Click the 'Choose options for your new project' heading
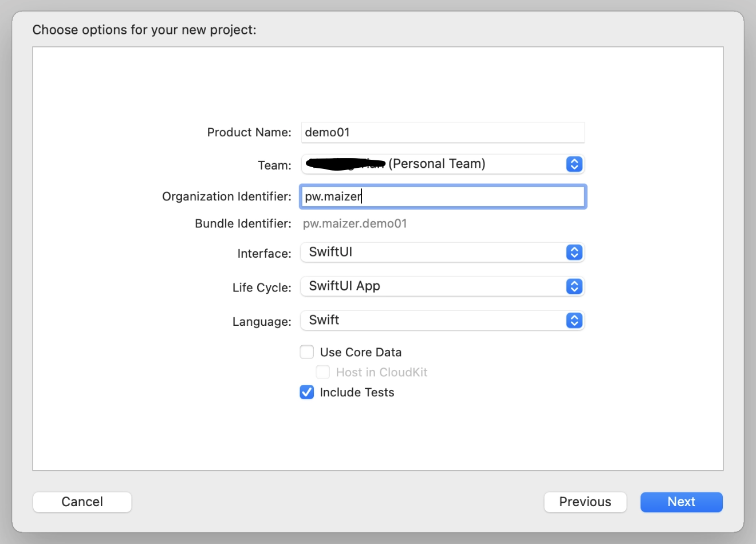 144,30
